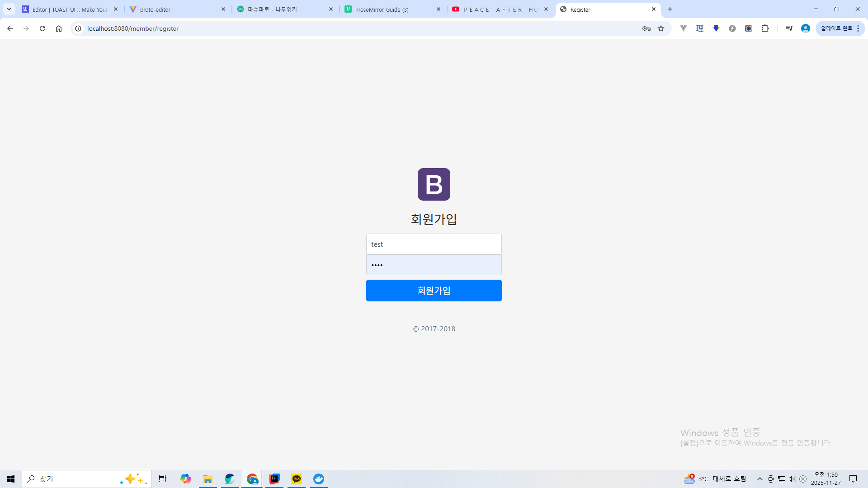Focus the username field containing test
This screenshot has height=488, width=868.
click(434, 244)
